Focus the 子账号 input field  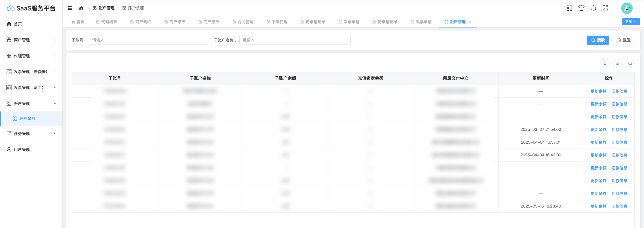[x=148, y=40]
